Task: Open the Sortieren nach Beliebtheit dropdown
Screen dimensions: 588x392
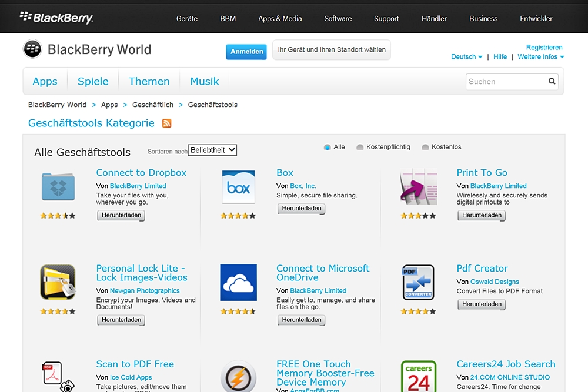Action: (212, 150)
